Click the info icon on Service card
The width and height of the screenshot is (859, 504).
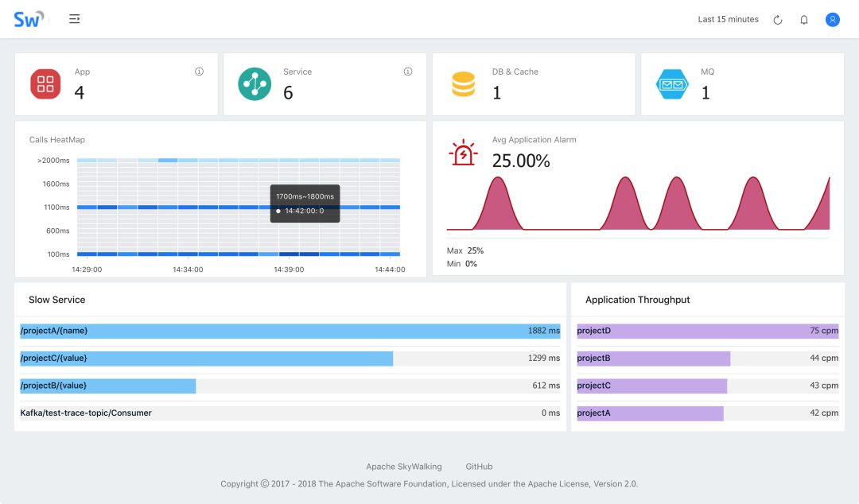point(408,72)
